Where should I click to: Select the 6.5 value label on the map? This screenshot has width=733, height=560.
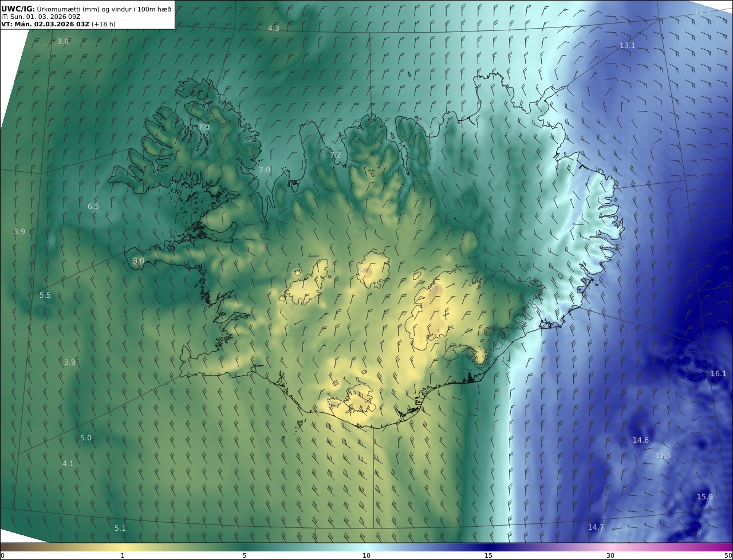[x=93, y=206]
